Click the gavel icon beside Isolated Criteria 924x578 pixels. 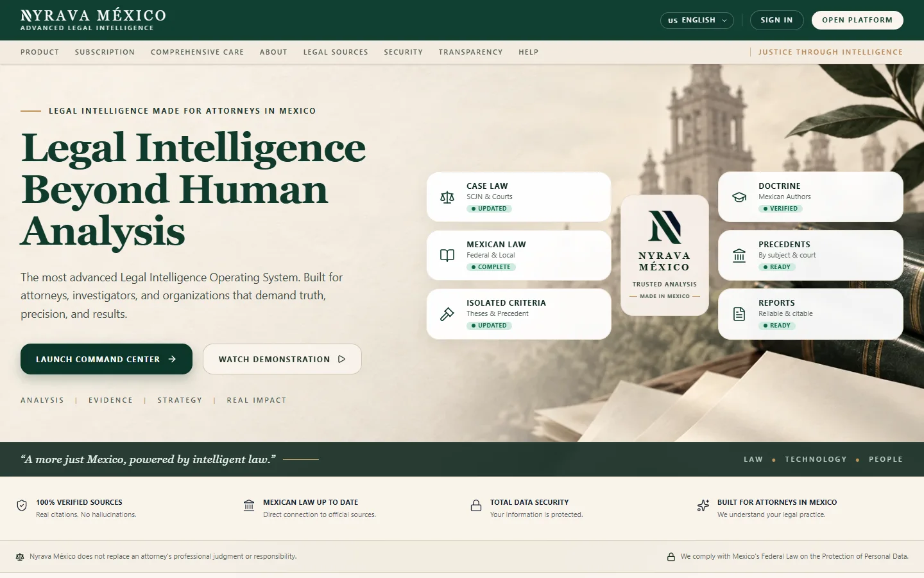click(447, 314)
